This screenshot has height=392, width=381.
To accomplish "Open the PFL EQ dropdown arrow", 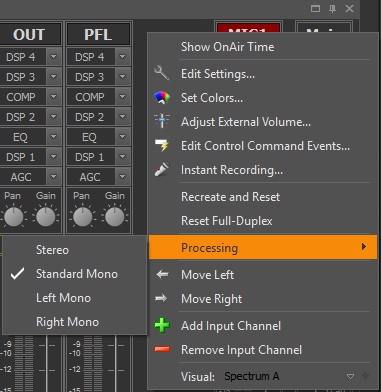I will 123,137.
